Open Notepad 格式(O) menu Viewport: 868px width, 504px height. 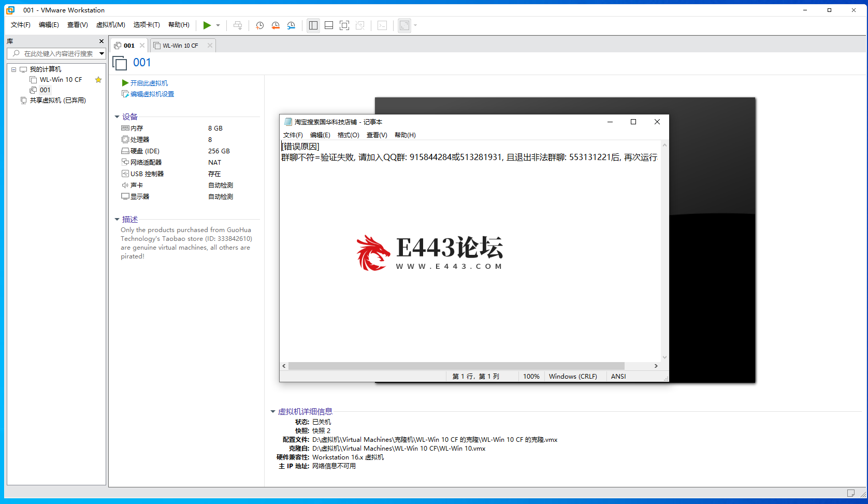pos(349,135)
